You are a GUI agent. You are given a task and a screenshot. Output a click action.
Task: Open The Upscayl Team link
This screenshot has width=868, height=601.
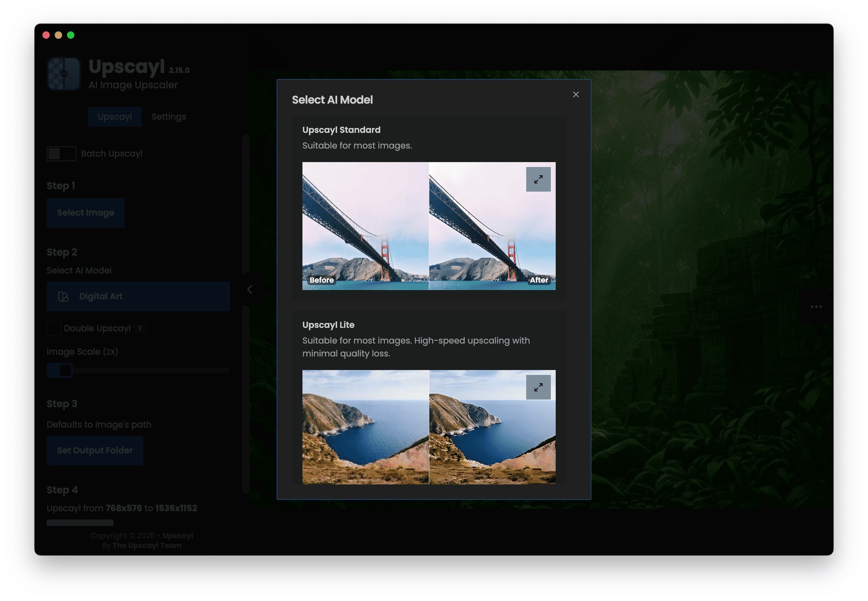[x=147, y=545]
